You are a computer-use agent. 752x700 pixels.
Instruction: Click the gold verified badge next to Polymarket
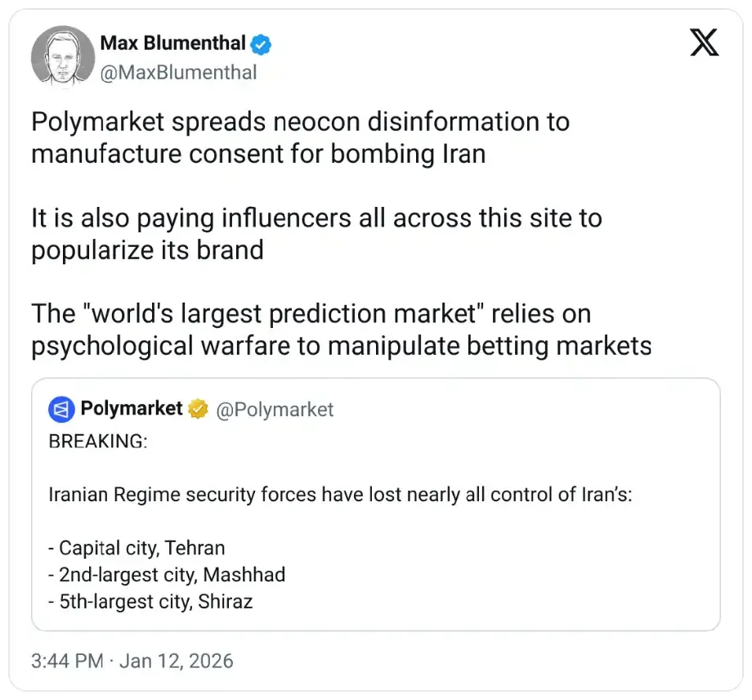coord(199,409)
